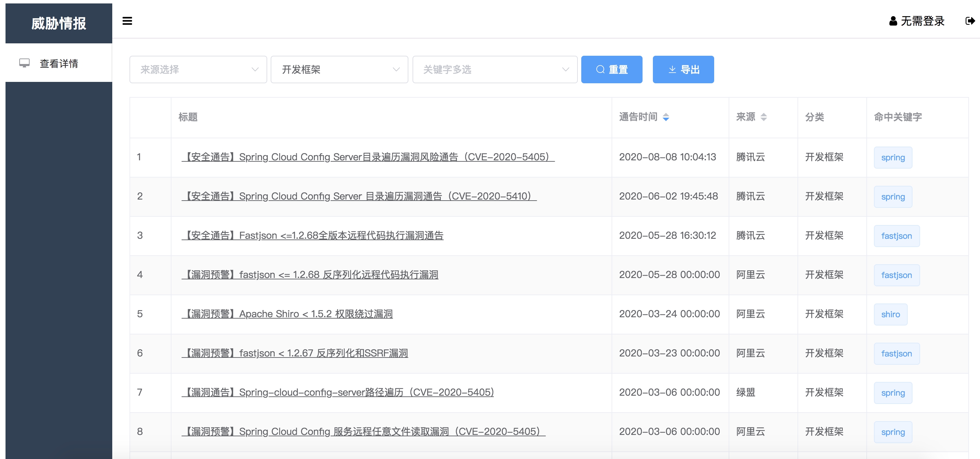The width and height of the screenshot is (980, 459).
Task: Open Fastjson <=1.2.68 全版本 advisory link
Action: coord(312,235)
